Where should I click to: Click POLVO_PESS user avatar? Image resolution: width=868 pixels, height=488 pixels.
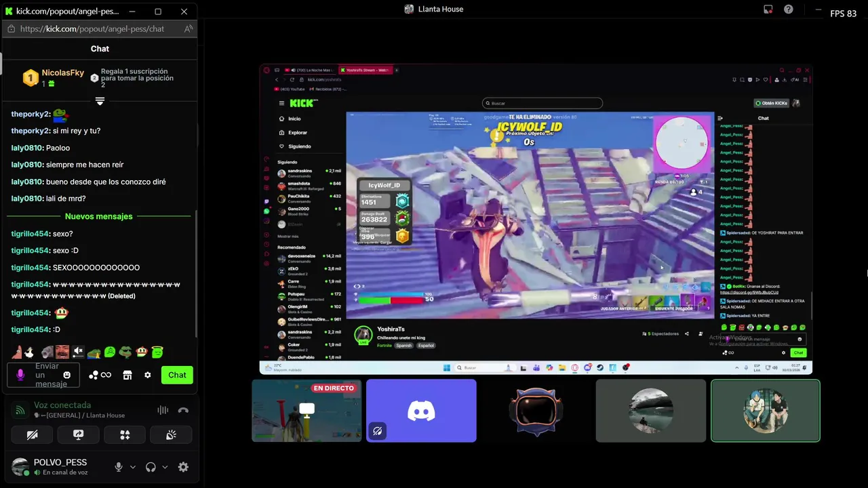click(x=20, y=467)
